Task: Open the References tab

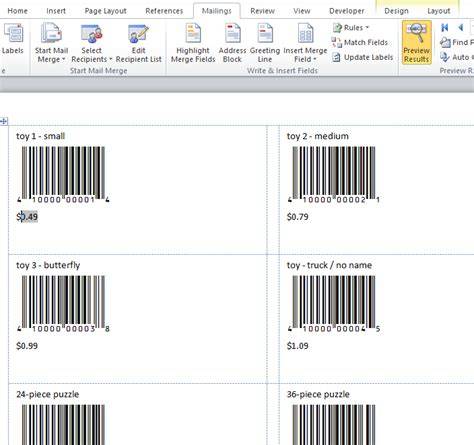Action: click(x=164, y=11)
